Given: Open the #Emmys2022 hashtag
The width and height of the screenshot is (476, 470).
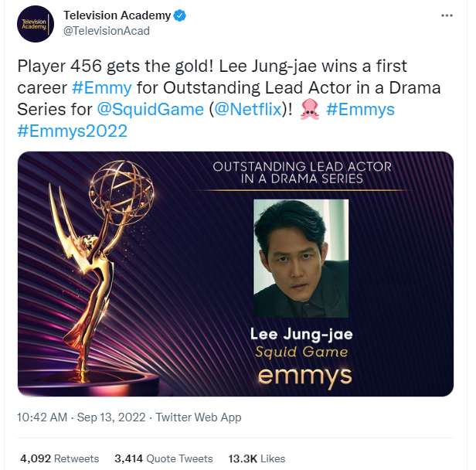Looking at the screenshot, I should pos(71,131).
